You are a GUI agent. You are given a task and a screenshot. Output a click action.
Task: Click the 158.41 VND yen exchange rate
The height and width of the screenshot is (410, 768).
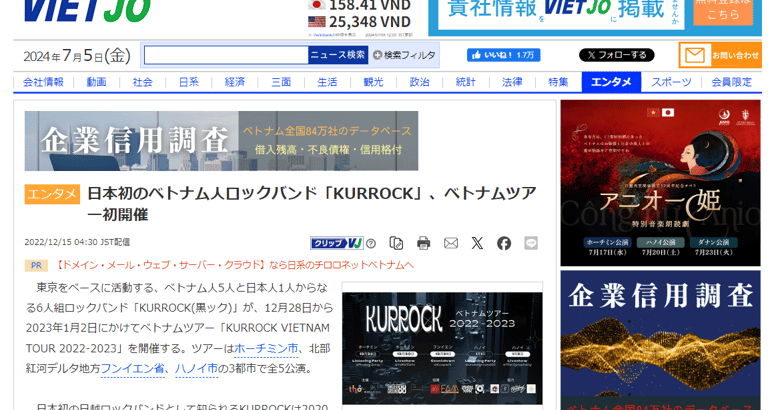pos(369,5)
